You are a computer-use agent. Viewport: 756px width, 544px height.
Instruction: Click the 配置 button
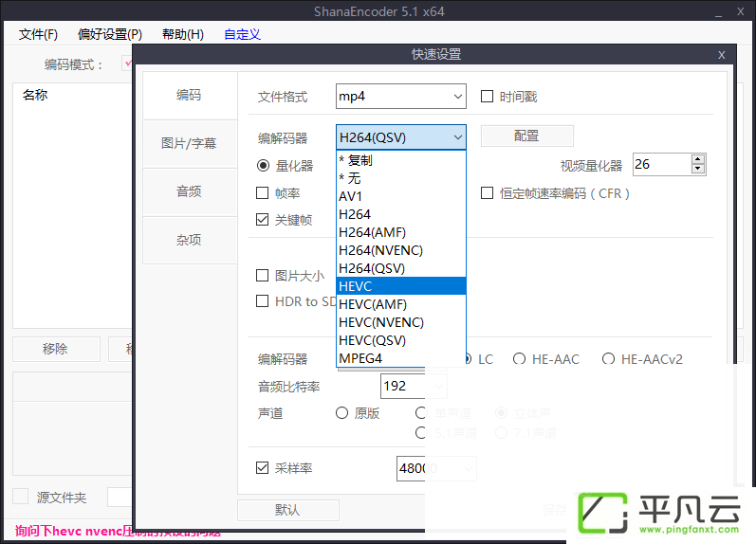pos(527,136)
